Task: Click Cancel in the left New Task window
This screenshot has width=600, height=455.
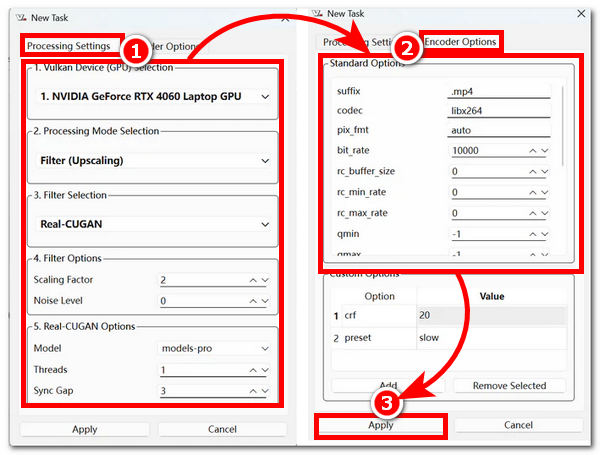Action: (x=222, y=429)
